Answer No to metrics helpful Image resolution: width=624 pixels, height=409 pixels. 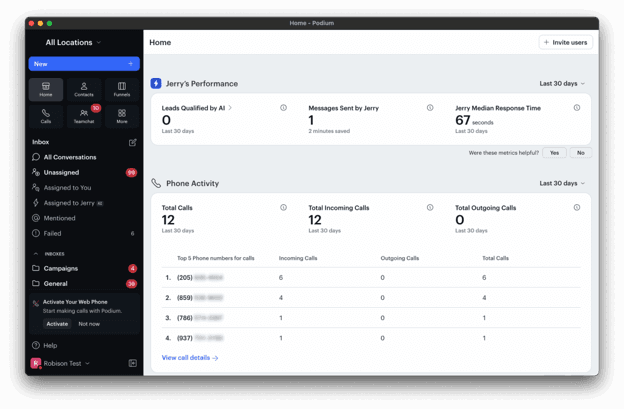tap(581, 153)
